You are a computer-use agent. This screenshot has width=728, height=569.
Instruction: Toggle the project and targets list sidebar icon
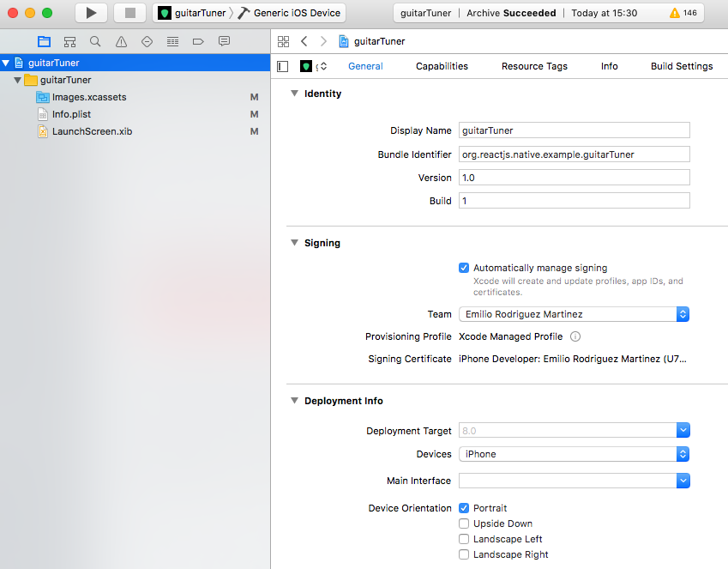pyautogui.click(x=282, y=66)
